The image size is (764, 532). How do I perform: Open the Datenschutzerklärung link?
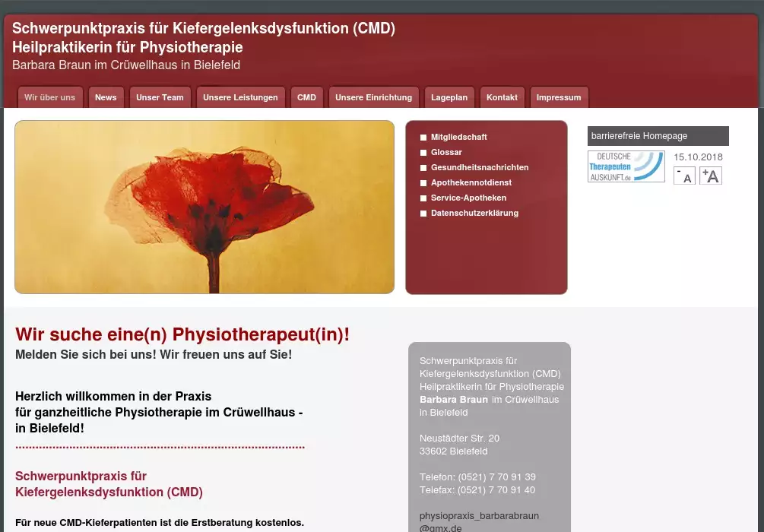click(474, 213)
